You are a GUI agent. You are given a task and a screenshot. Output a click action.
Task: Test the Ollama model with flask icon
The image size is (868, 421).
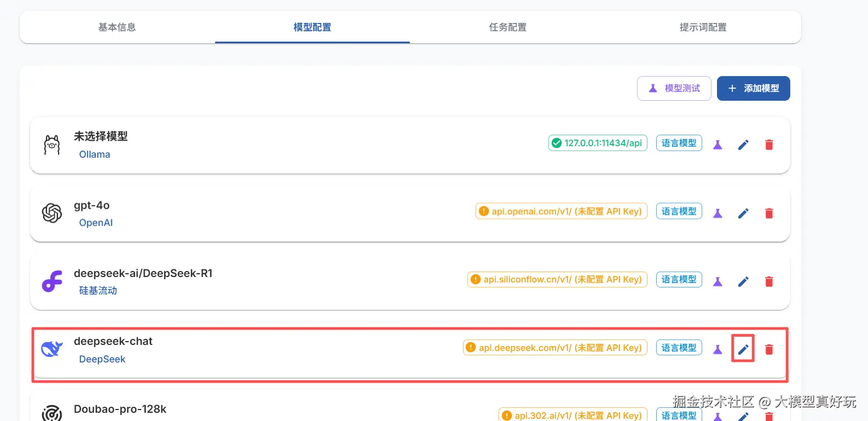(717, 145)
